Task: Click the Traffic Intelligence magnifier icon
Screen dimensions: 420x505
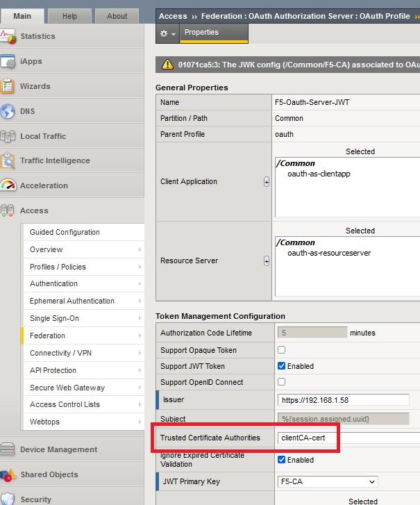Action: [8, 160]
